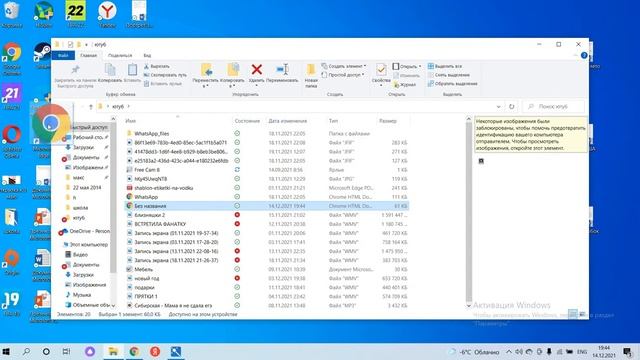640x360 pixels.
Task: Click the file list vertical scrollbar
Action: coord(469,211)
